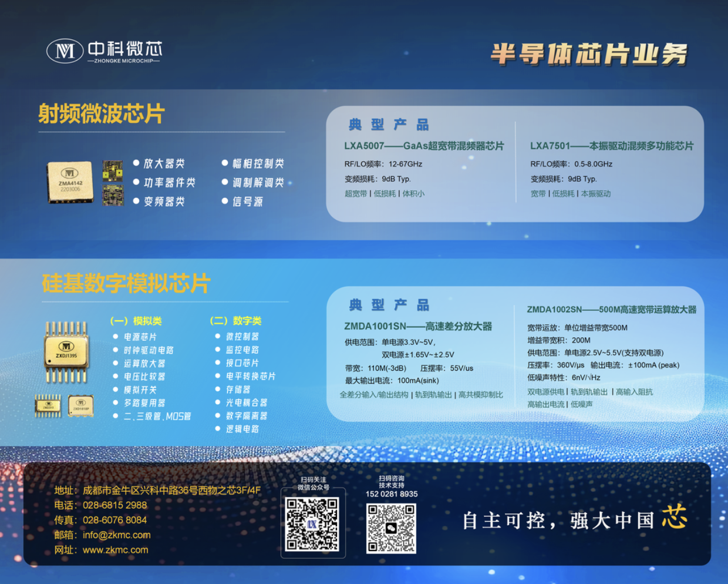Open the LXA7501 multifunction chip title
Image resolution: width=728 pixels, height=584 pixels.
[x=612, y=146]
